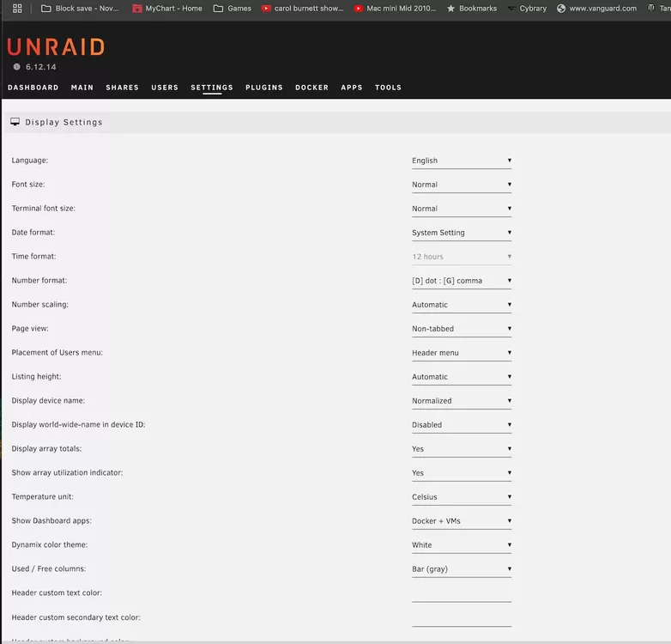Open the Listing height dropdown
This screenshot has height=644, width=671.
(462, 377)
